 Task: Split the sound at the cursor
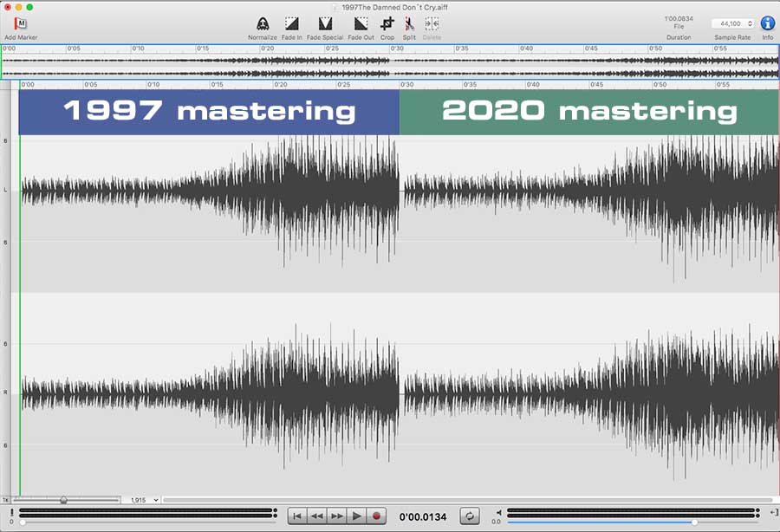[407, 24]
